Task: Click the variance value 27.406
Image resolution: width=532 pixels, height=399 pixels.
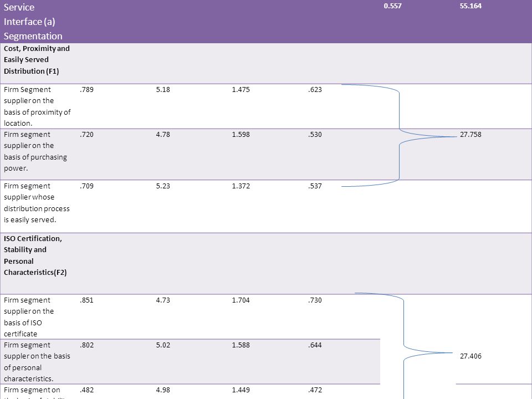Action: 470,356
